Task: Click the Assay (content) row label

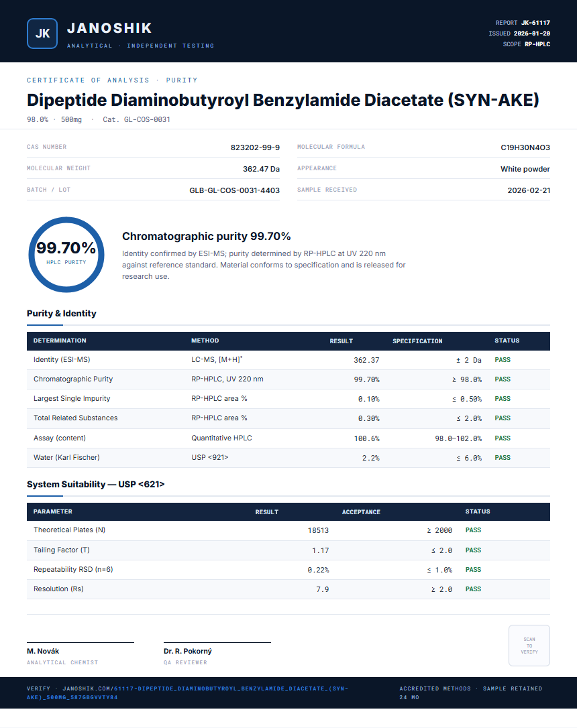Action: click(x=60, y=438)
